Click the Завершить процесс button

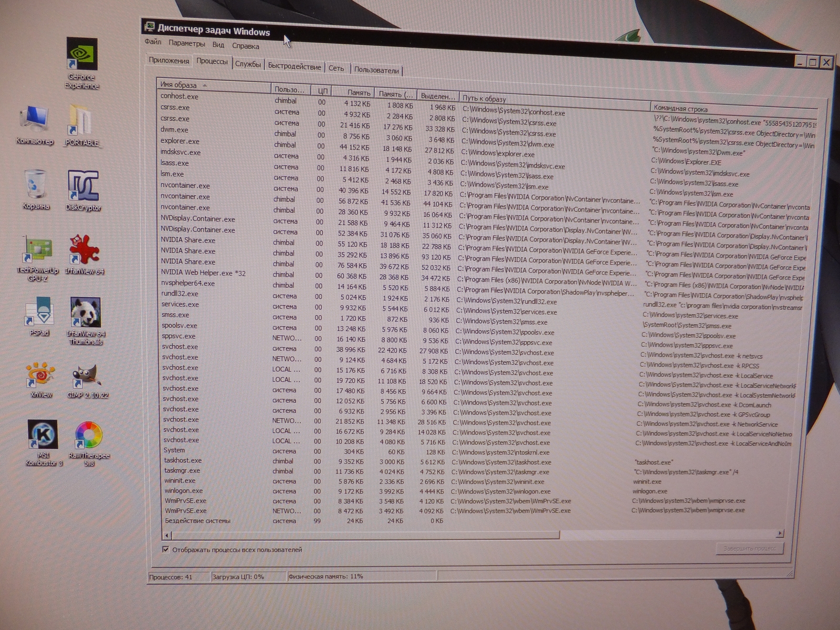[x=750, y=549]
